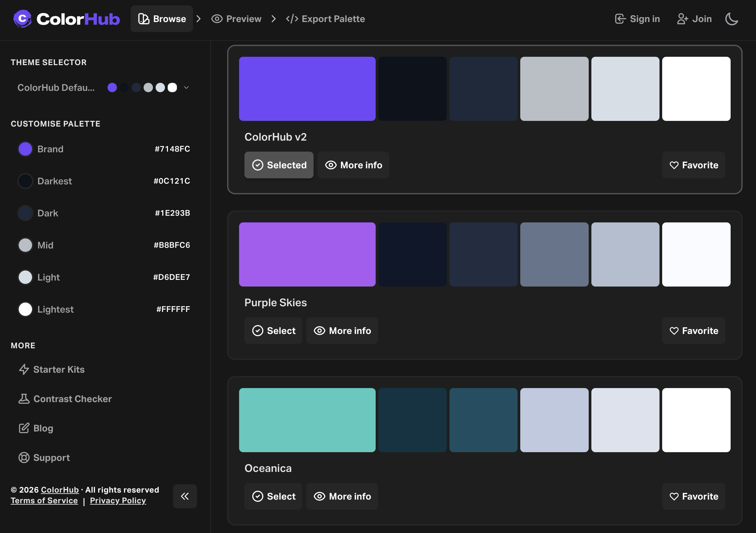This screenshot has width=756, height=533.
Task: Collapse the sidebar with double chevron
Action: [185, 496]
